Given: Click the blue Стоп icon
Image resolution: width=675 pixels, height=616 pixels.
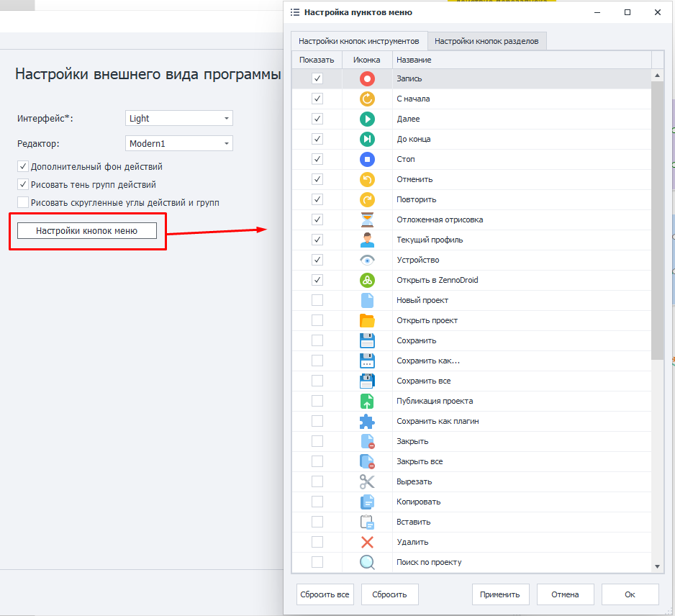Looking at the screenshot, I should point(367,159).
